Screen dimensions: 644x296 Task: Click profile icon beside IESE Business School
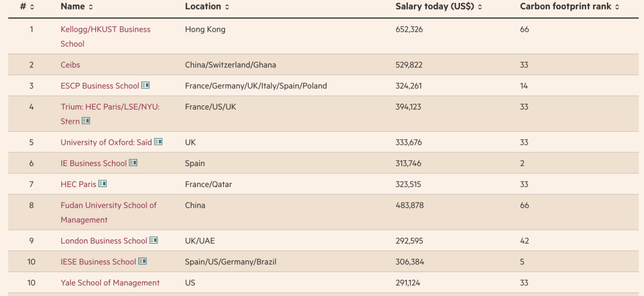click(x=143, y=261)
